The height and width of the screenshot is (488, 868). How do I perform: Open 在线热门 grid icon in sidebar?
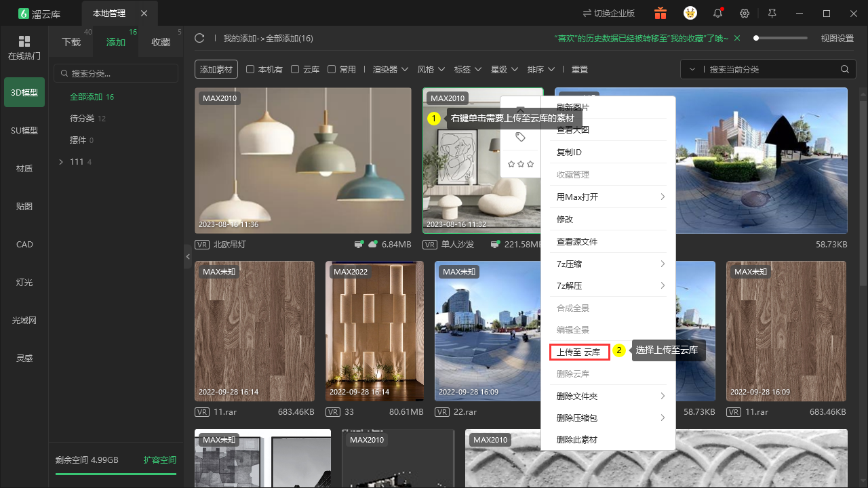24,41
